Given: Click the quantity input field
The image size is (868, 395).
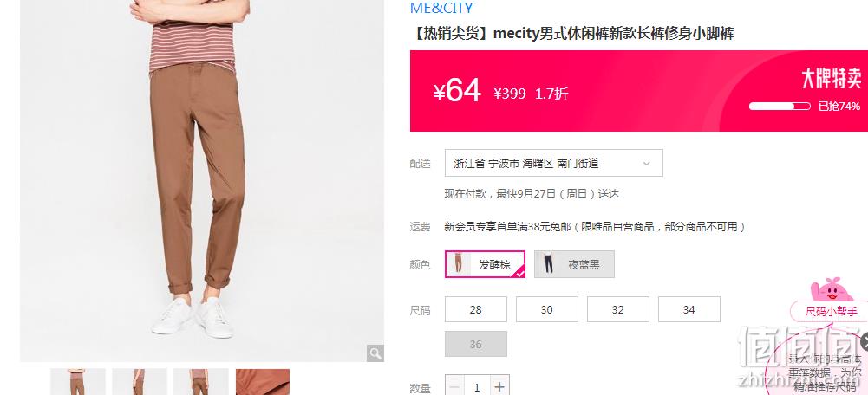Looking at the screenshot, I should click(x=477, y=386).
